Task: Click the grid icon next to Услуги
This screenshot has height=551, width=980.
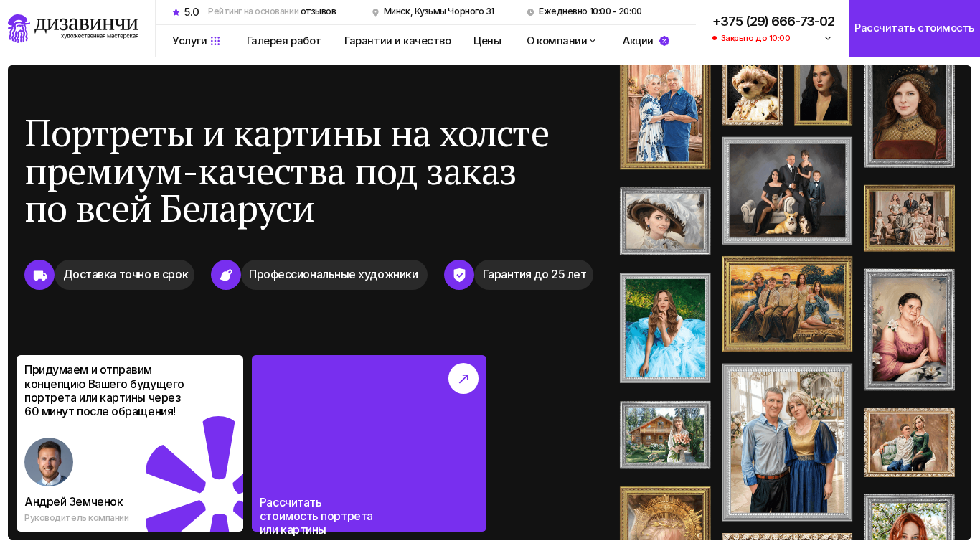Action: [x=215, y=41]
